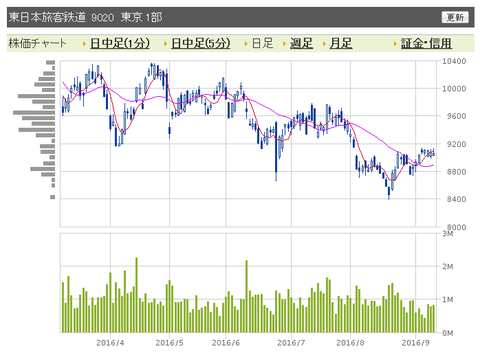Click the tallest volume bar in April 2016
This screenshot has width=480, height=364.
tap(136, 295)
